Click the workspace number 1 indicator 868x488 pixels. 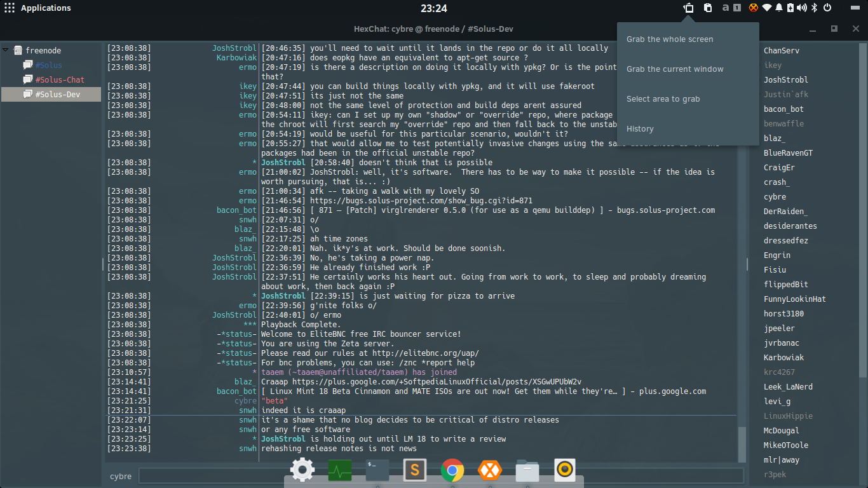click(736, 8)
